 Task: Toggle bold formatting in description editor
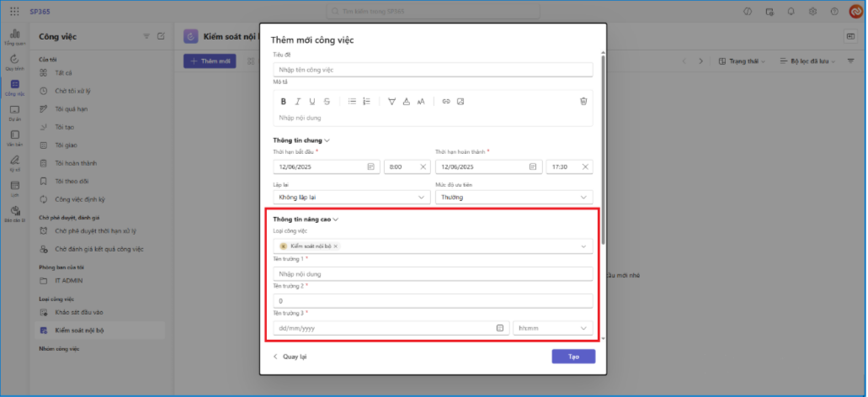(284, 101)
